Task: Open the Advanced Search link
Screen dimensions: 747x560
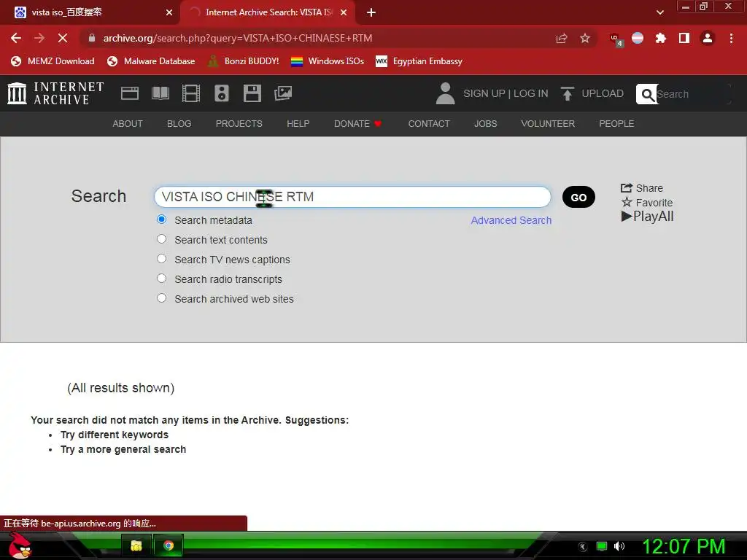Action: coord(511,220)
